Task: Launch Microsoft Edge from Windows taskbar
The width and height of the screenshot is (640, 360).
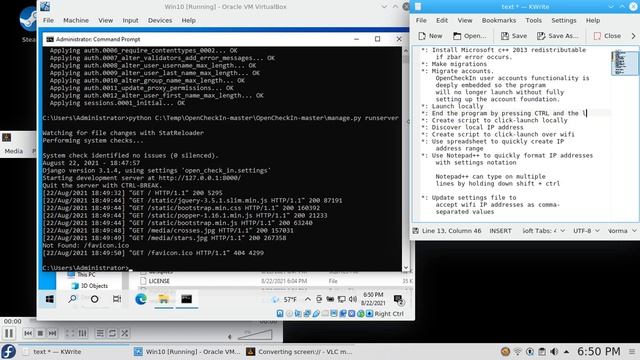Action: [x=141, y=299]
